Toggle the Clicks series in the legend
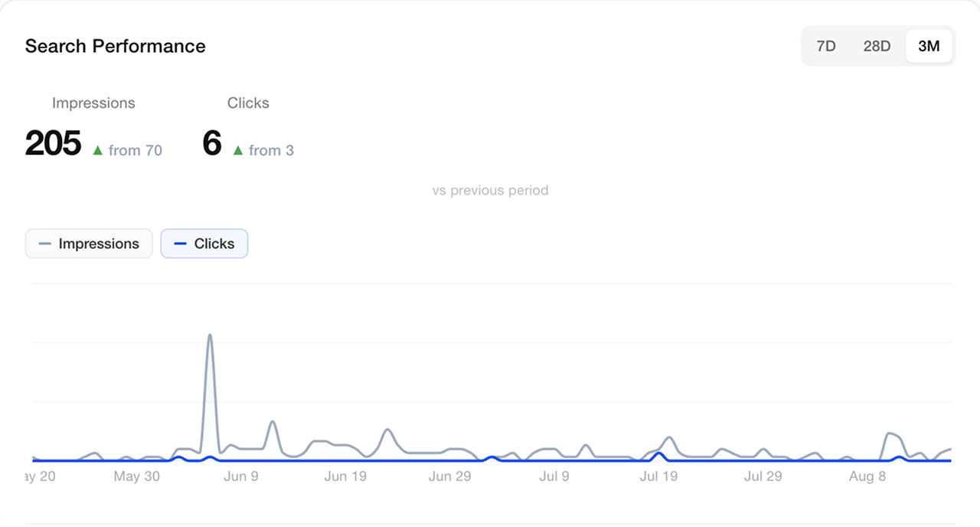The image size is (980, 527). click(x=204, y=244)
